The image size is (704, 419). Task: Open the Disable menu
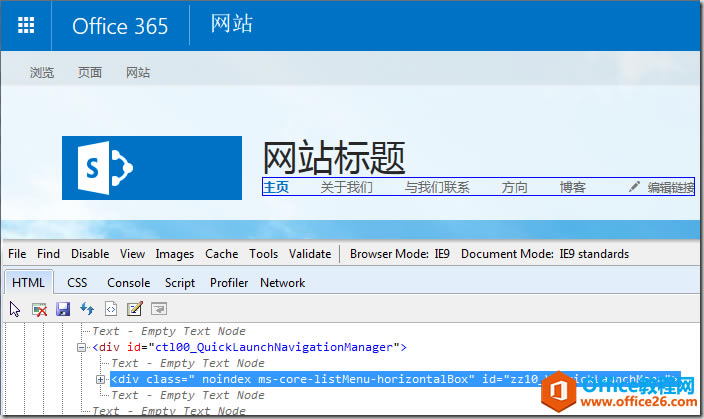[x=90, y=254]
